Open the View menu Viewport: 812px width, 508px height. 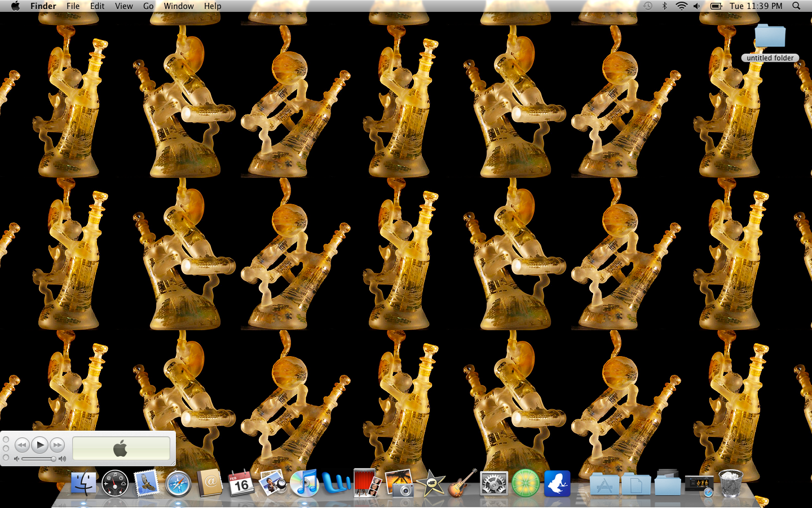(123, 6)
